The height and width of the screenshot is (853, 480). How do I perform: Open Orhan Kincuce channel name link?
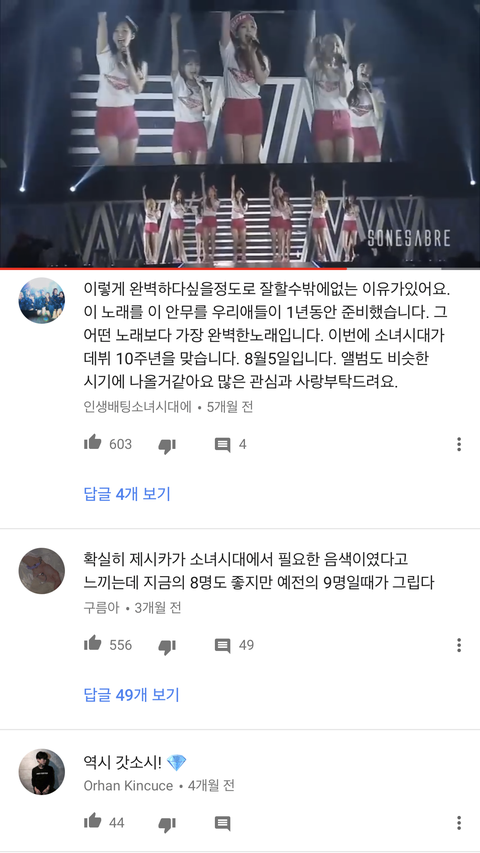tap(128, 786)
